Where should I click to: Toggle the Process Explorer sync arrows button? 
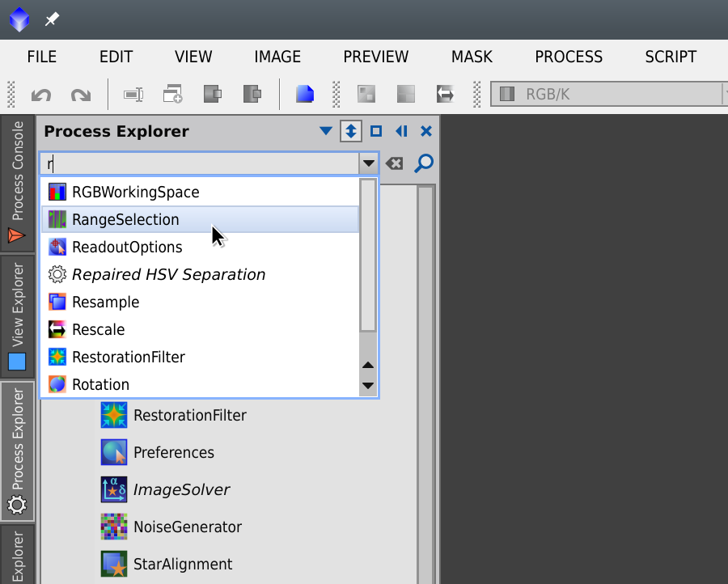click(x=351, y=131)
